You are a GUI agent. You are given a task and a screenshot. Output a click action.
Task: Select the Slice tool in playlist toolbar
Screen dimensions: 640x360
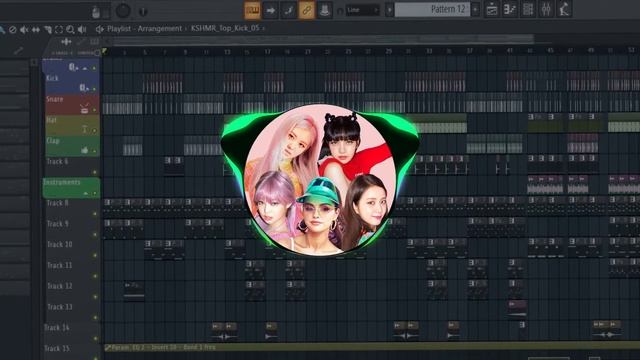[x=47, y=29]
